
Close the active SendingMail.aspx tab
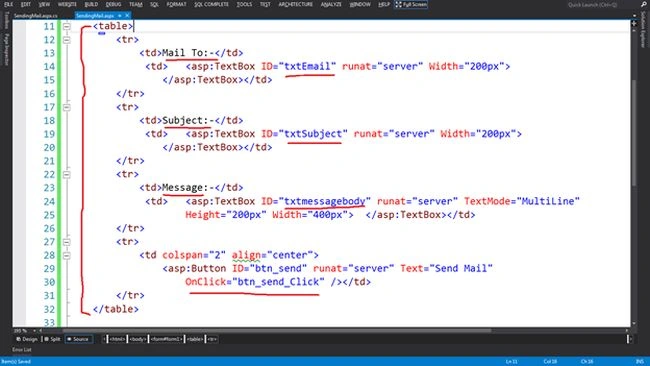coord(127,15)
